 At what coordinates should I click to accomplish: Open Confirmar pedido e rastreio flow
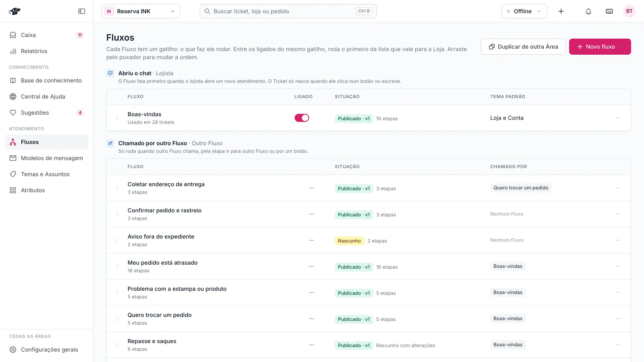pyautogui.click(x=165, y=210)
